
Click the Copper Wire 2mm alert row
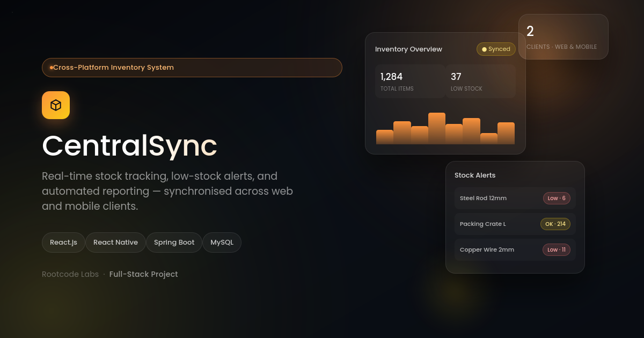tap(515, 249)
